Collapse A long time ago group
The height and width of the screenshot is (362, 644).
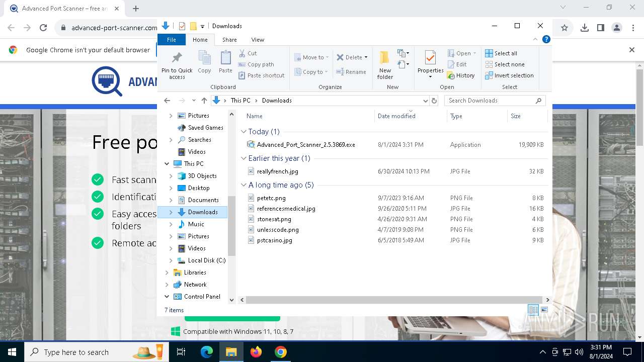(x=244, y=185)
